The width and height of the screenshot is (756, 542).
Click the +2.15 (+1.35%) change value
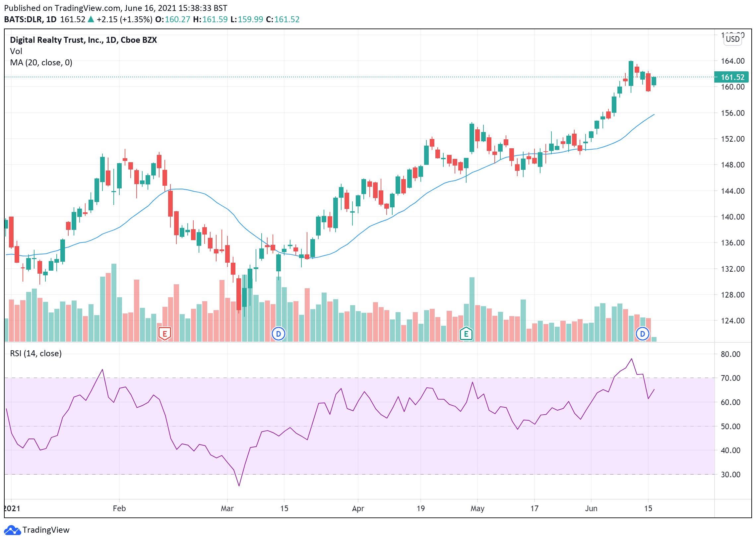(x=124, y=19)
